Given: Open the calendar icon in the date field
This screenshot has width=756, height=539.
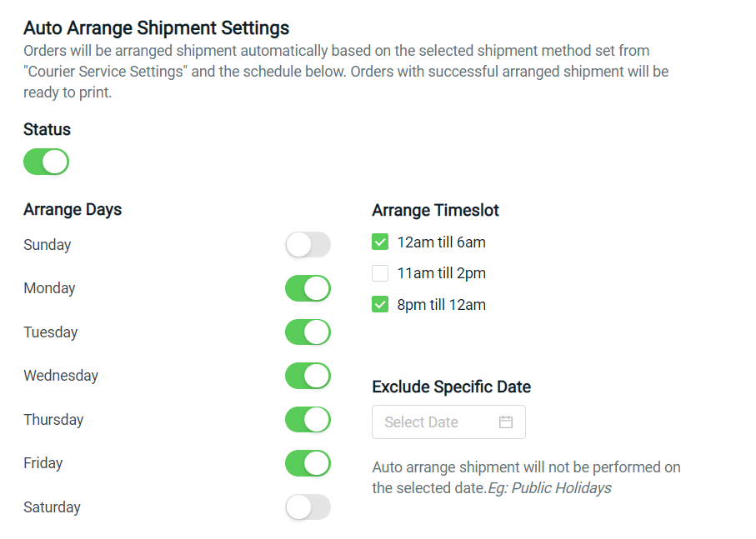Looking at the screenshot, I should 505,422.
